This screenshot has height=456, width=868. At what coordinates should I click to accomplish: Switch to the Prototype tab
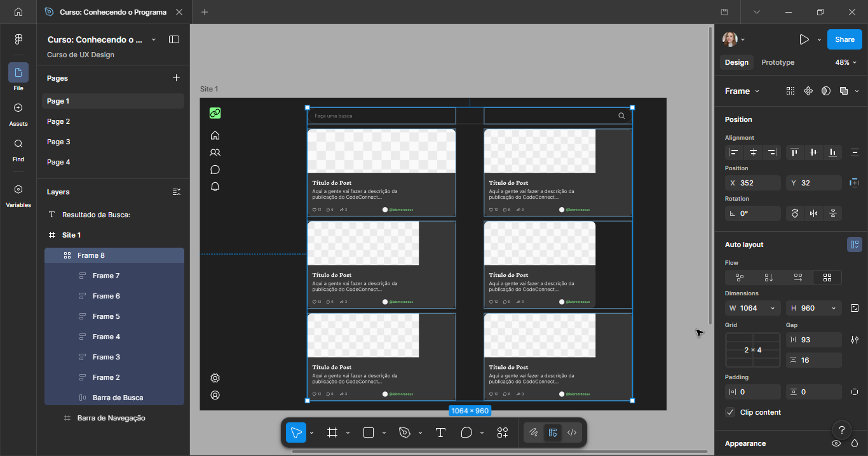pos(778,62)
